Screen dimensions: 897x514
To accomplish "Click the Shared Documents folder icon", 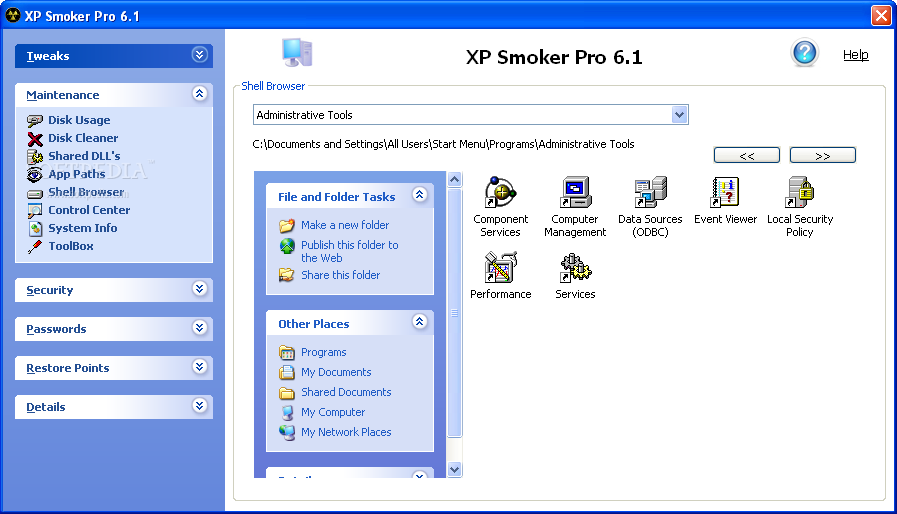I will pos(287,393).
